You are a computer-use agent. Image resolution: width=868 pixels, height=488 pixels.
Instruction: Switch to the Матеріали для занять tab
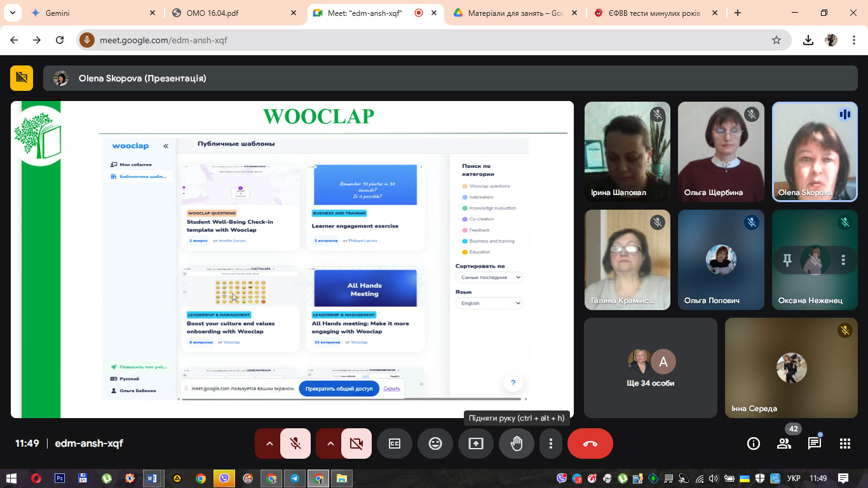pyautogui.click(x=515, y=13)
